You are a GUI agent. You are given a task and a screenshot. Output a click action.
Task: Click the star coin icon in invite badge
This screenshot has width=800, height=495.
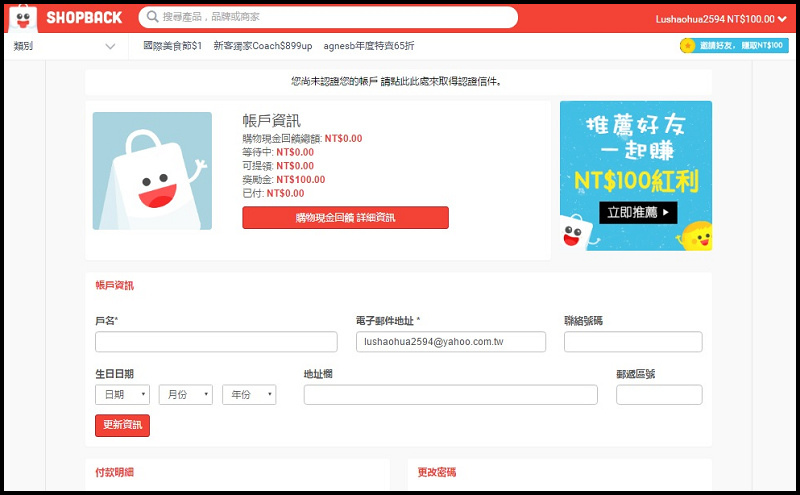pos(687,45)
